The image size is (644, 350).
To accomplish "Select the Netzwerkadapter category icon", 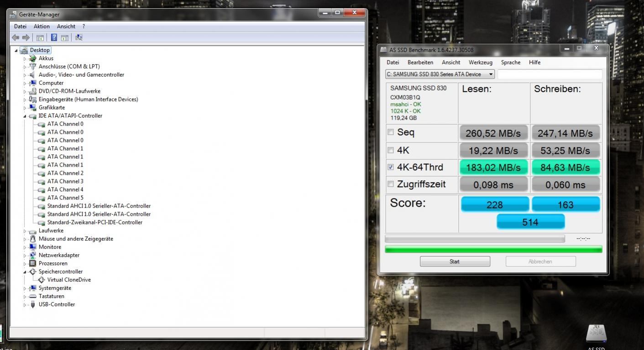I will pyautogui.click(x=32, y=255).
